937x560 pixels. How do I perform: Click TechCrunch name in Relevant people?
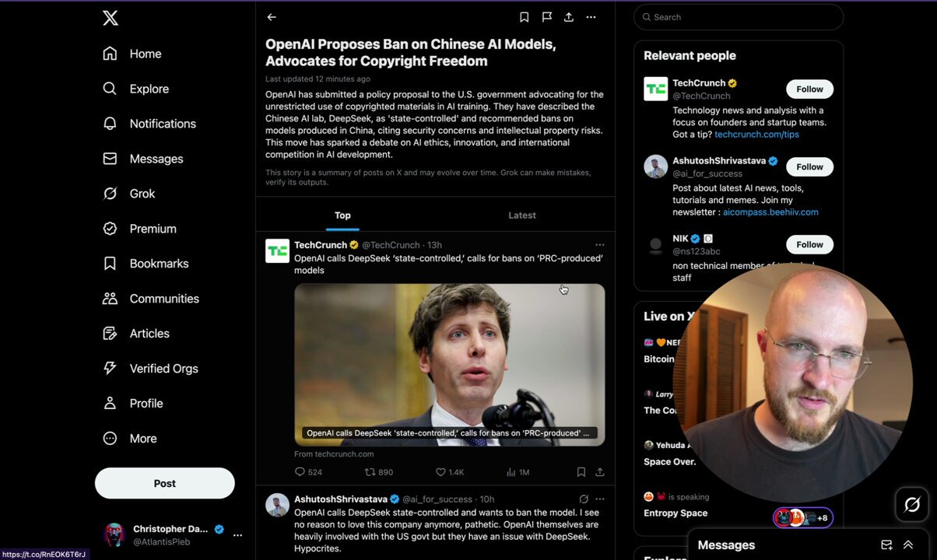pyautogui.click(x=699, y=83)
